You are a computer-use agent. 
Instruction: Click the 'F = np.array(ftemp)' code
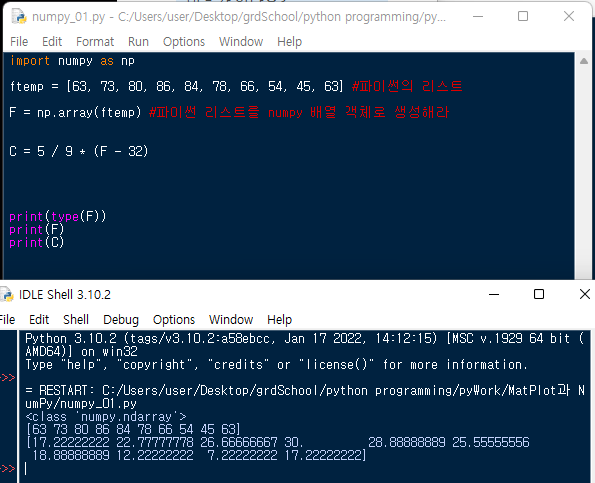75,112
